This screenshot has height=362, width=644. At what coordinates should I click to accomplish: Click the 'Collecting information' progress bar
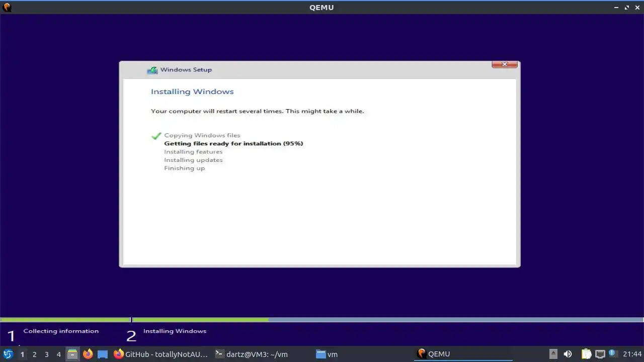point(65,319)
